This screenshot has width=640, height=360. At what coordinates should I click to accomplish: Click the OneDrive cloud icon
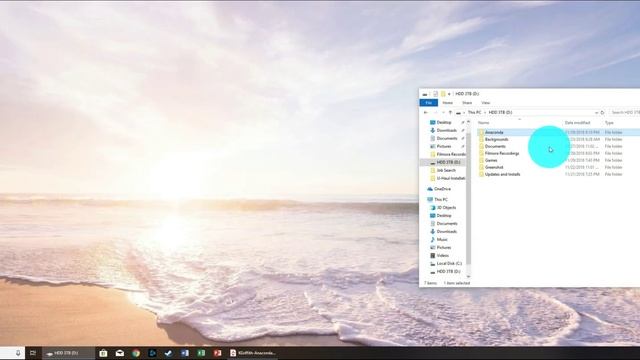pos(429,189)
